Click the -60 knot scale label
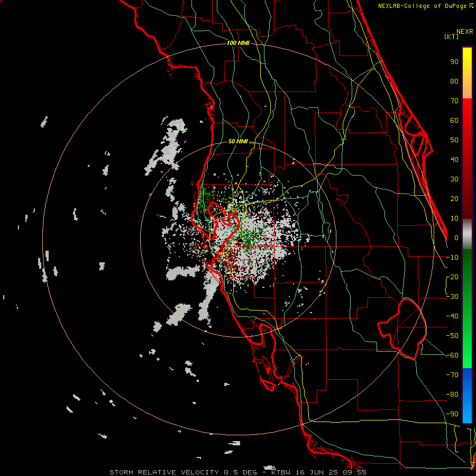Screen dimensions: 476x476 [452, 355]
